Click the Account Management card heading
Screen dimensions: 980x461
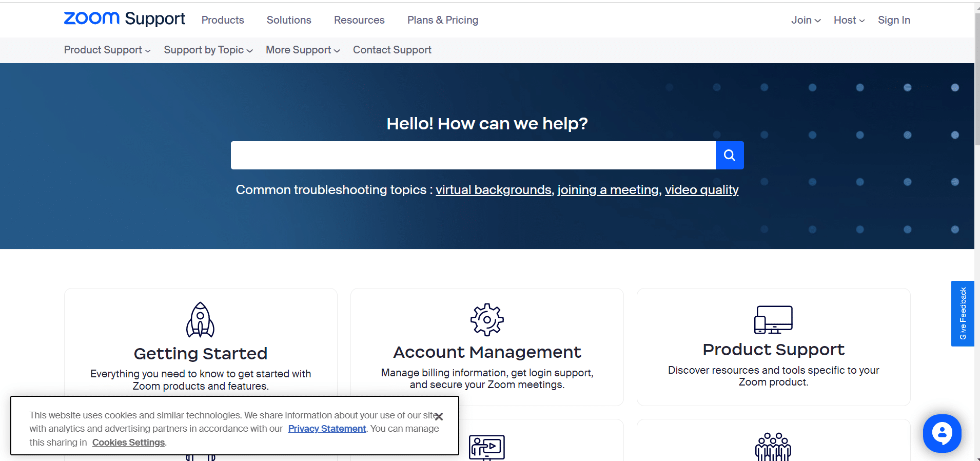point(487,352)
